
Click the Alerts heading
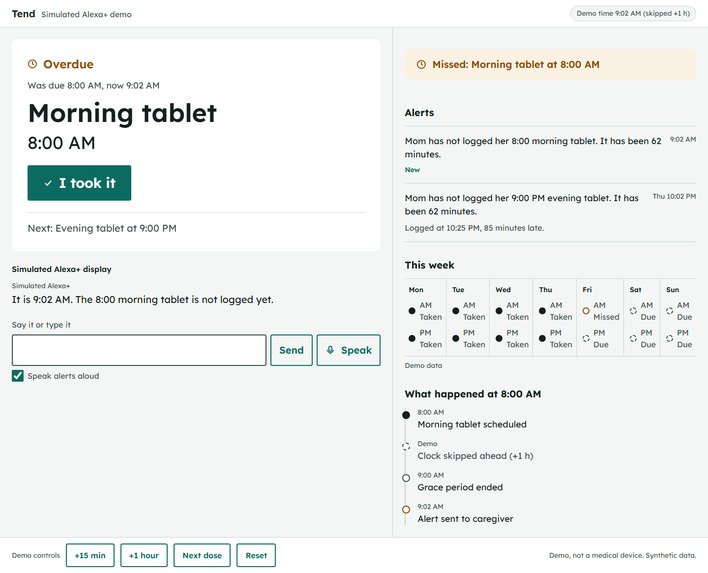[419, 113]
